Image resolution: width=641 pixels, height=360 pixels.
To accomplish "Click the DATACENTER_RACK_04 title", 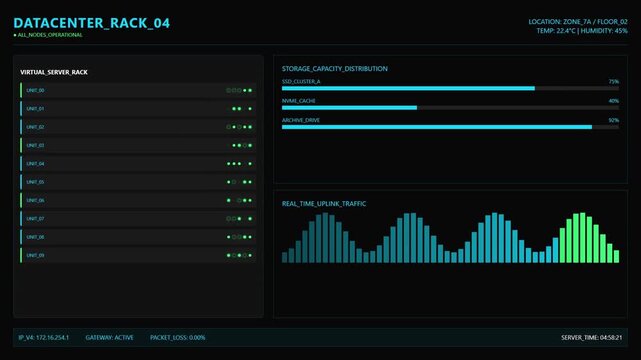I will (x=92, y=23).
